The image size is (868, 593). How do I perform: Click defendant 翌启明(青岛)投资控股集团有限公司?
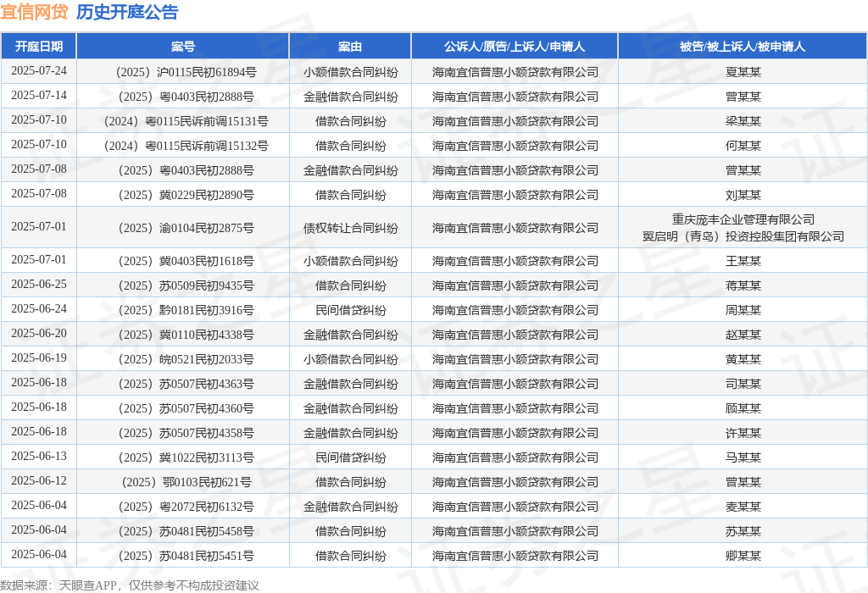click(743, 236)
